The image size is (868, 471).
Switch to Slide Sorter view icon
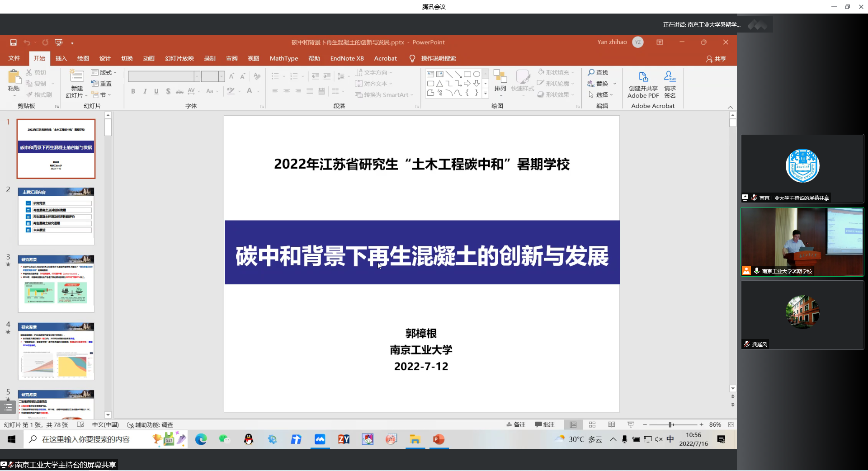[x=592, y=424]
